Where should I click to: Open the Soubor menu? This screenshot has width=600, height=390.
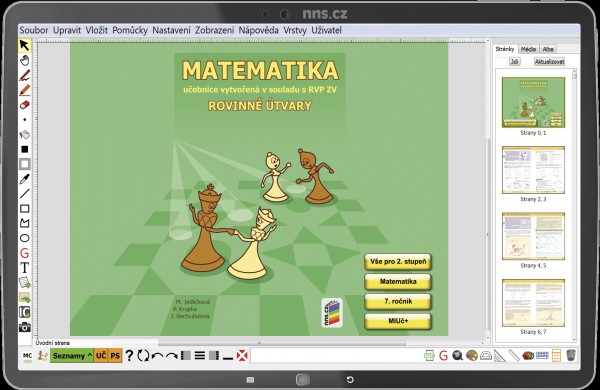(x=34, y=30)
